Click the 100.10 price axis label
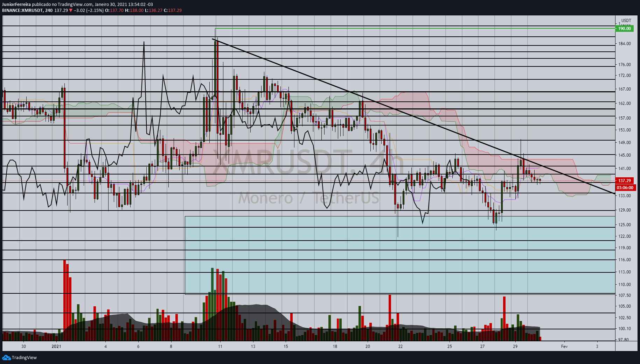Viewport: 640px width, 364px height. click(x=625, y=329)
